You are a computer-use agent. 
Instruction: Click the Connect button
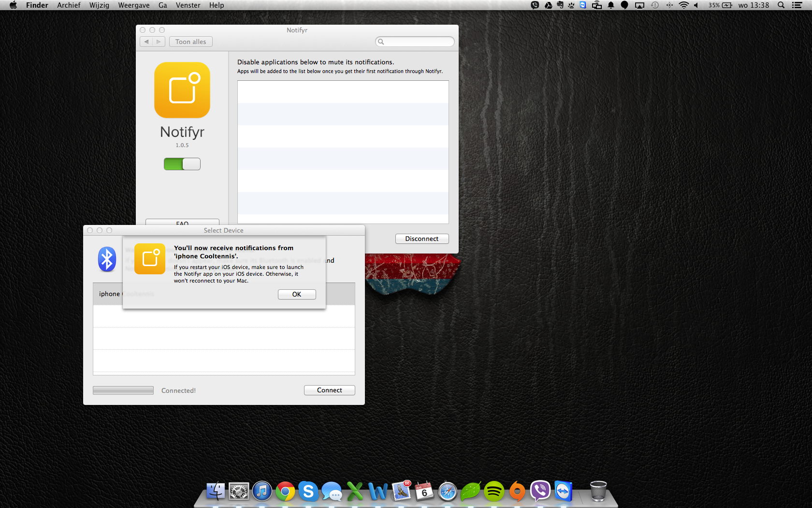click(x=330, y=390)
